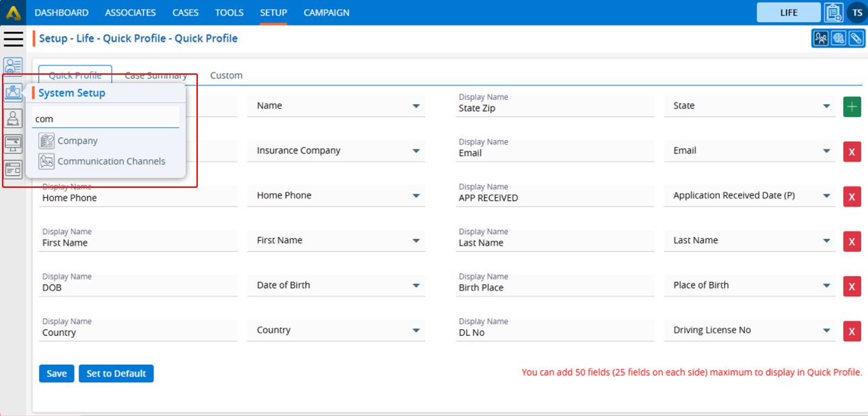Open the CAMPAIGN menu
The width and height of the screenshot is (868, 416).
[x=326, y=13]
